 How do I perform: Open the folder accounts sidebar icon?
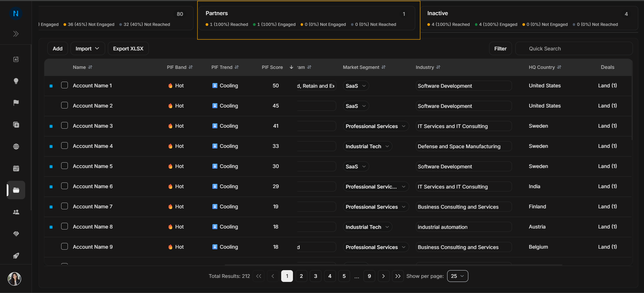coord(16,190)
